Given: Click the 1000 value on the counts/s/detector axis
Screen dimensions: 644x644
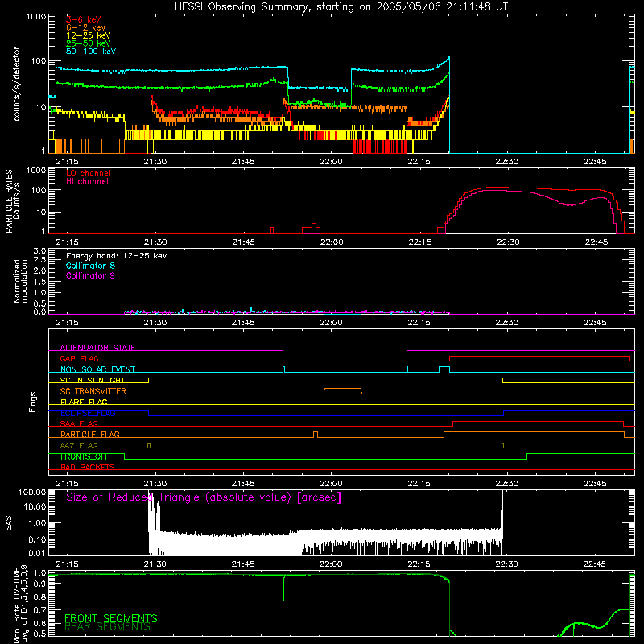Looking at the screenshot, I should tap(36, 17).
